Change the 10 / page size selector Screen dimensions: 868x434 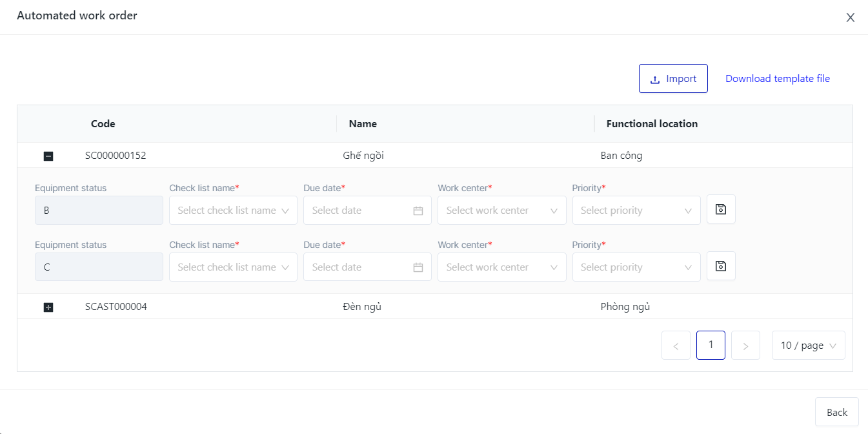coord(808,346)
